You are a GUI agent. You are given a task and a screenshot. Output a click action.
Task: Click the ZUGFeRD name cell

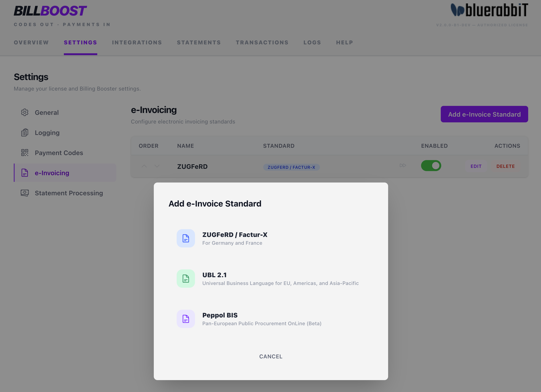pos(192,166)
